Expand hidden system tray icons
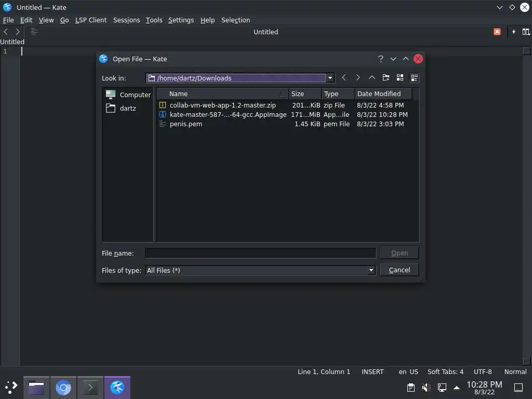Screen dimensions: 532x399 [x=457, y=388]
